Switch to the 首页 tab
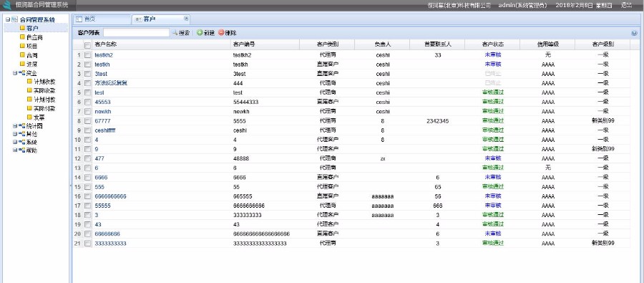Screen dimensions: 644x283 click(102, 19)
